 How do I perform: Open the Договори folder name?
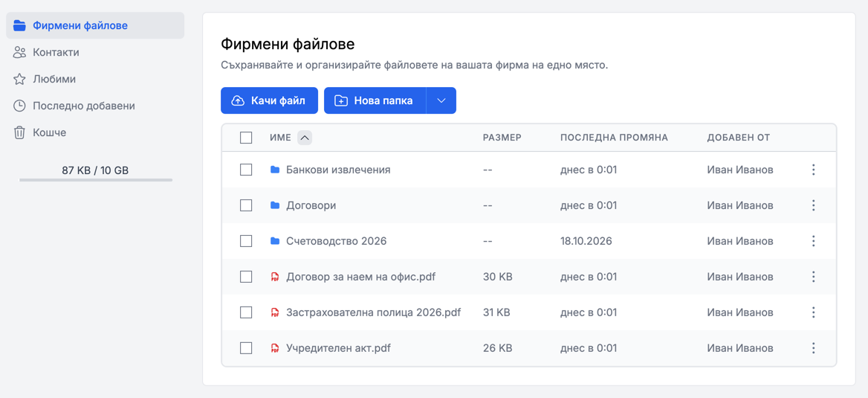pyautogui.click(x=311, y=205)
